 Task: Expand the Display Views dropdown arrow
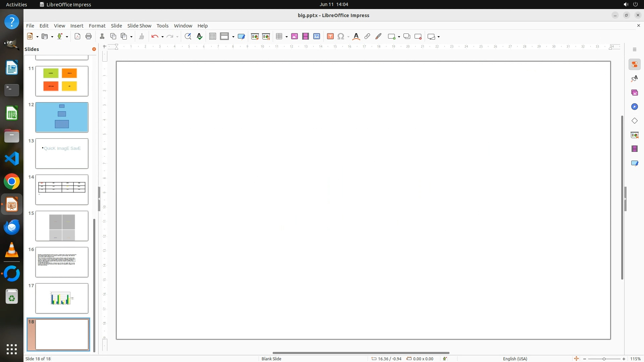click(x=233, y=37)
